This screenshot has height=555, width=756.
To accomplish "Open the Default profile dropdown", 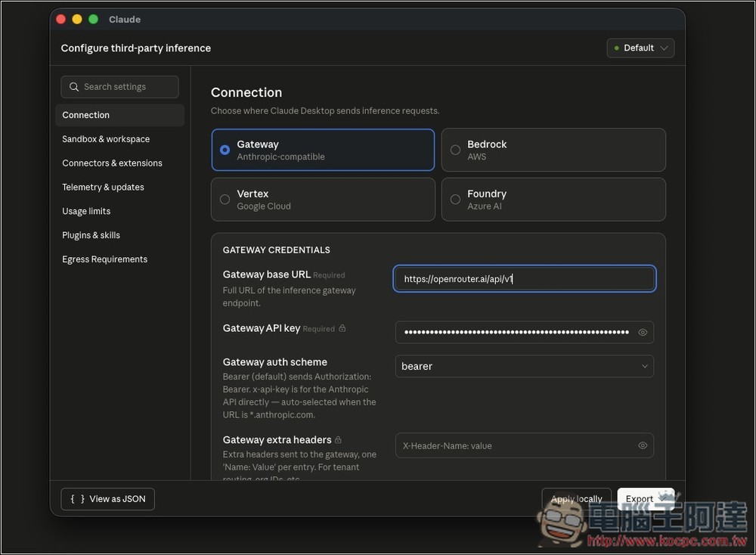I will 640,48.
